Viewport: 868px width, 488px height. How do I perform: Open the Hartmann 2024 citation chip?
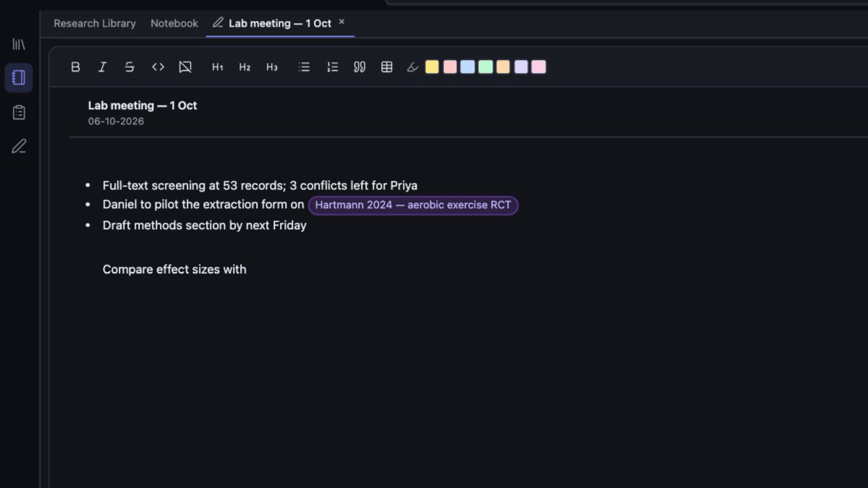413,205
